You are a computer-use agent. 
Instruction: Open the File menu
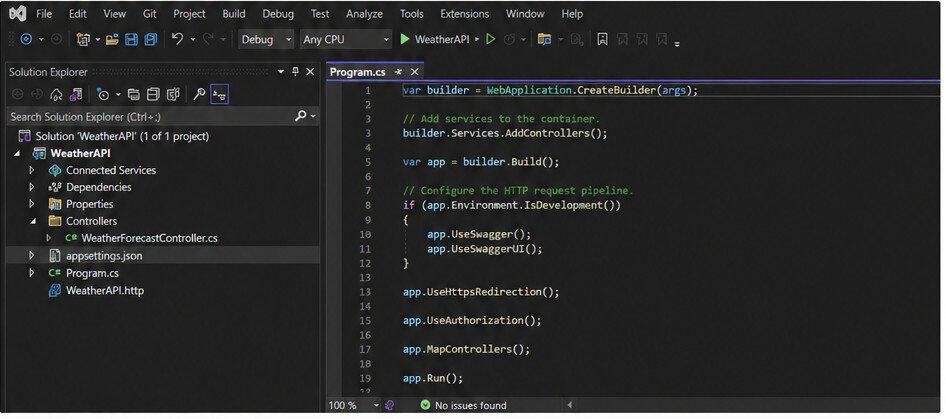tap(44, 13)
